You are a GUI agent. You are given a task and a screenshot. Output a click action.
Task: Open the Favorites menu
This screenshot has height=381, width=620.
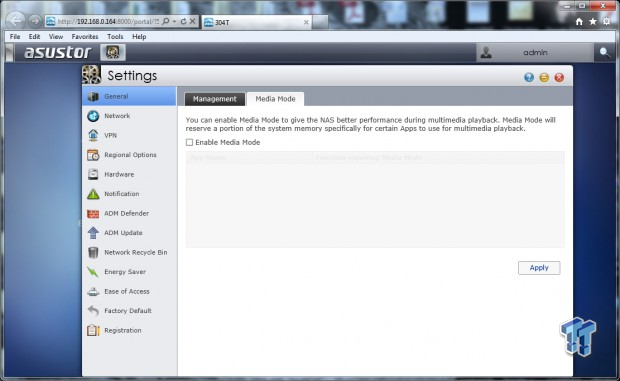[x=85, y=36]
